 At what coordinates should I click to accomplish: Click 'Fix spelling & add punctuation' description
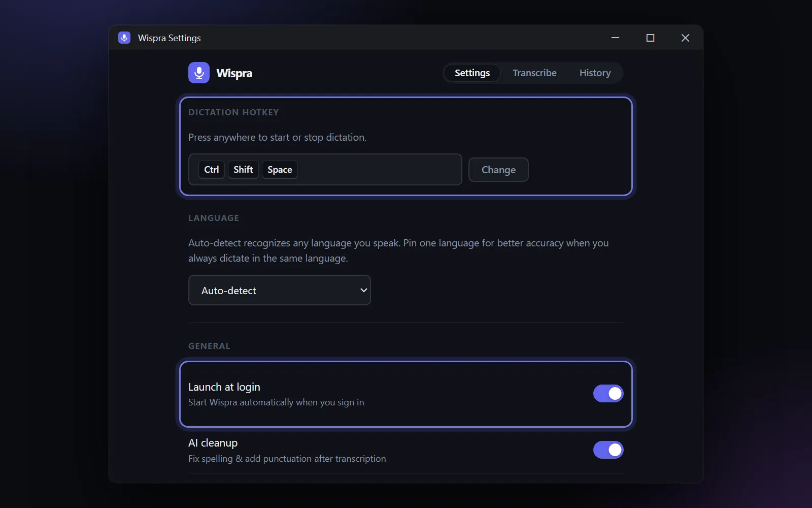[x=287, y=459]
